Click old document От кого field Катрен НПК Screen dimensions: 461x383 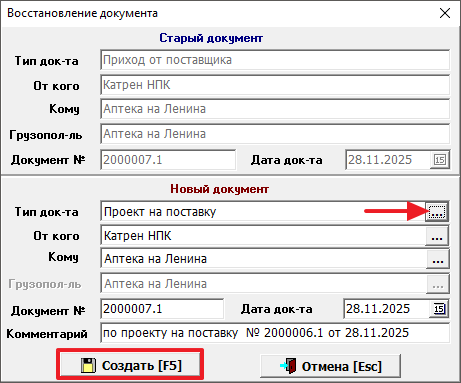click(x=275, y=85)
